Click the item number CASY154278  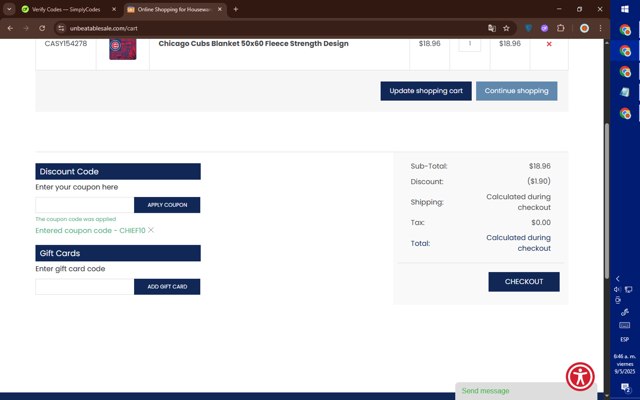pyautogui.click(x=66, y=44)
